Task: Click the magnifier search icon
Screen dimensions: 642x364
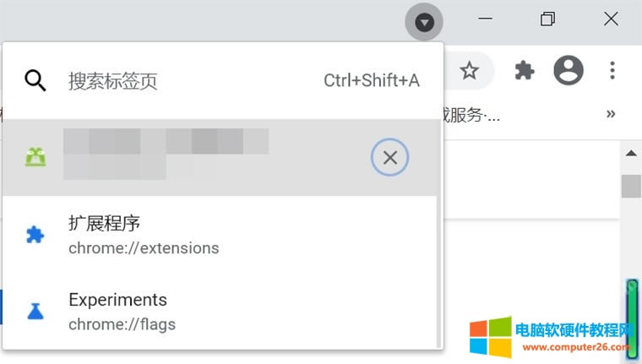Action: tap(35, 81)
